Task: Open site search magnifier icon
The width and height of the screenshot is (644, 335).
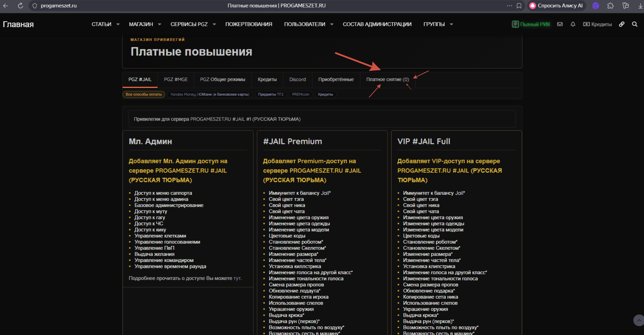Action: coord(635,24)
